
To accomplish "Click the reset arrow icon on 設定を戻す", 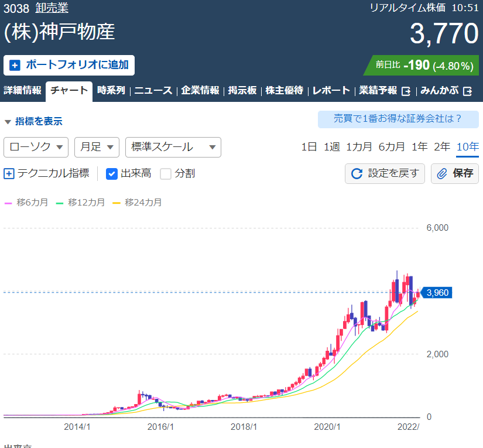I will 357,173.
